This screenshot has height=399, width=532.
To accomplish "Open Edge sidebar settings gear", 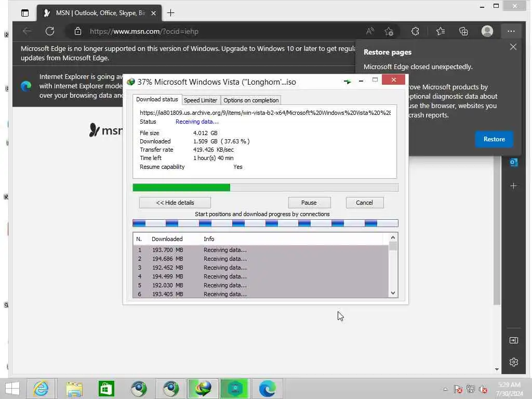I will click(x=514, y=362).
